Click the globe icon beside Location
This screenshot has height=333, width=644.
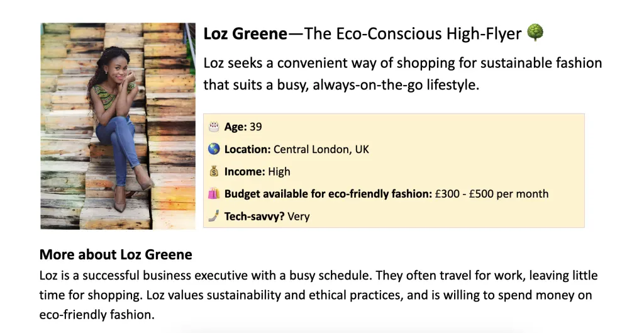214,149
